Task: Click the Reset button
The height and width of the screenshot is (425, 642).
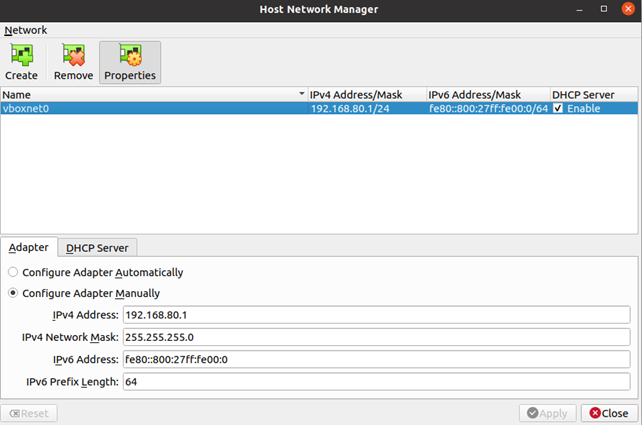Action: pyautogui.click(x=29, y=413)
